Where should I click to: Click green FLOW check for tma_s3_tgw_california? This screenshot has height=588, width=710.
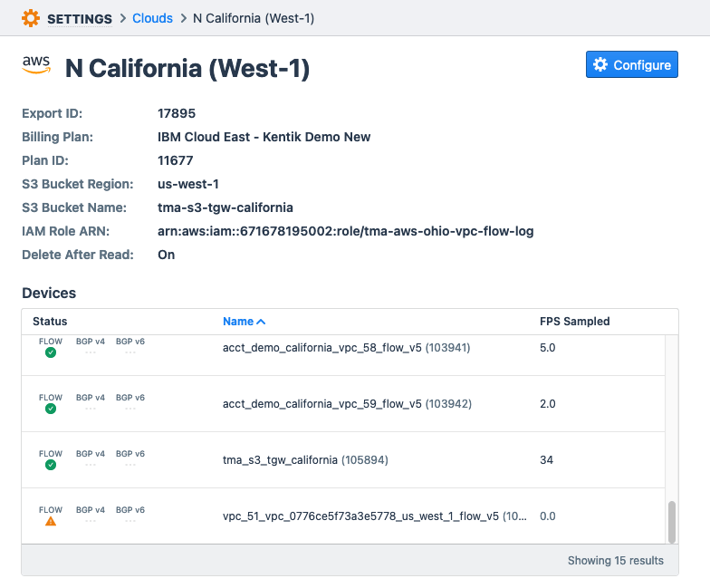51,465
